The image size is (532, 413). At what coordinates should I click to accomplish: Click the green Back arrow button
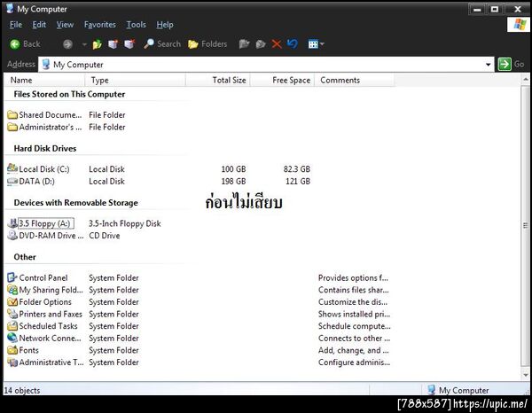point(15,44)
